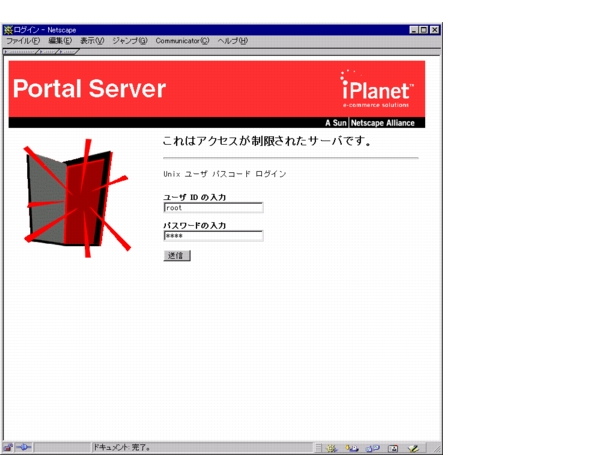Open the ファイル(F) menu
The image size is (610, 457).
(23, 41)
